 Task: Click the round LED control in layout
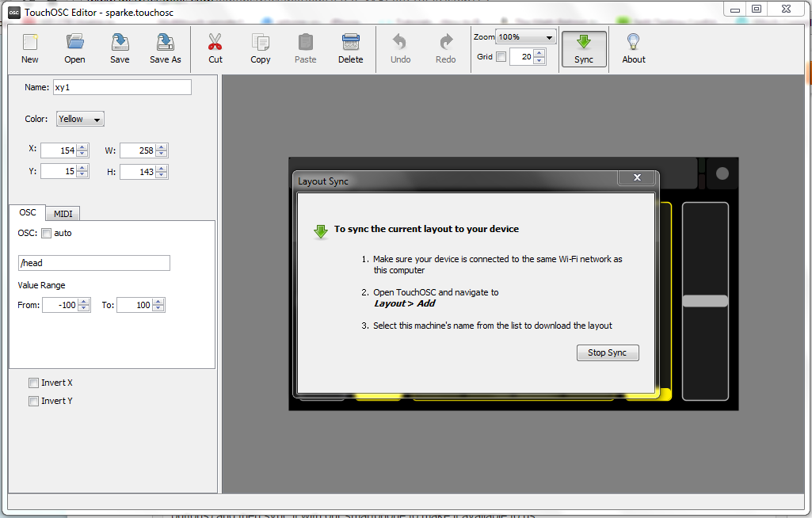[722, 173]
